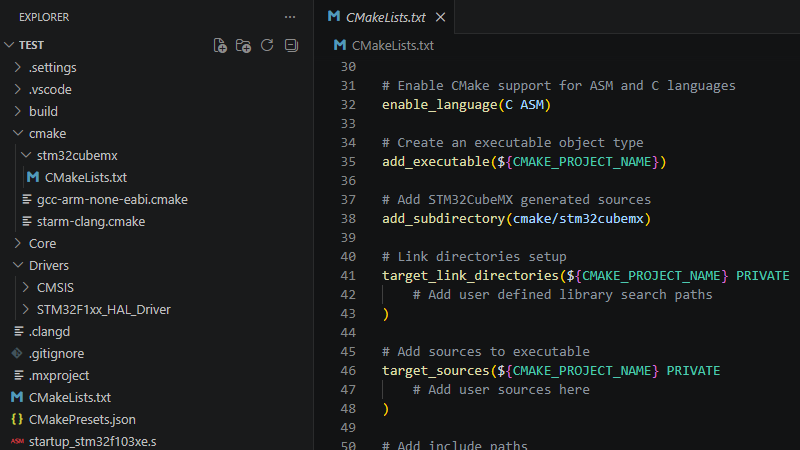Open CMakePresets.json file
Screen dimensions: 800x450
tap(82, 419)
